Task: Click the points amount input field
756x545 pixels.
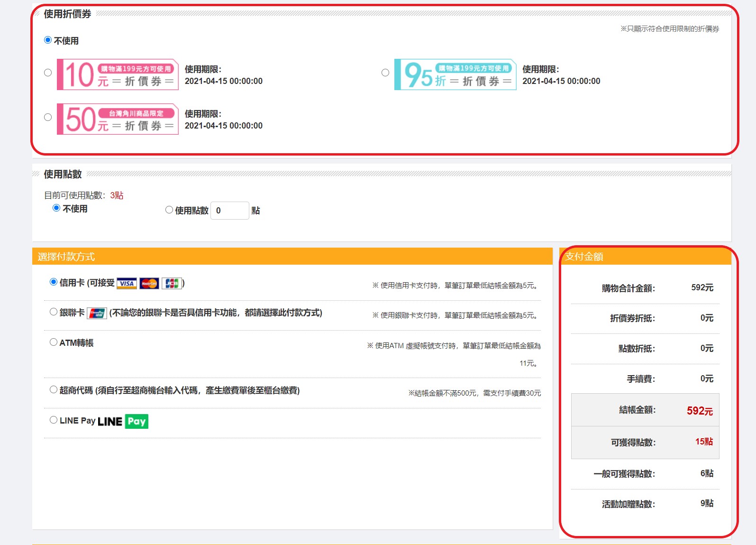Action: [229, 211]
